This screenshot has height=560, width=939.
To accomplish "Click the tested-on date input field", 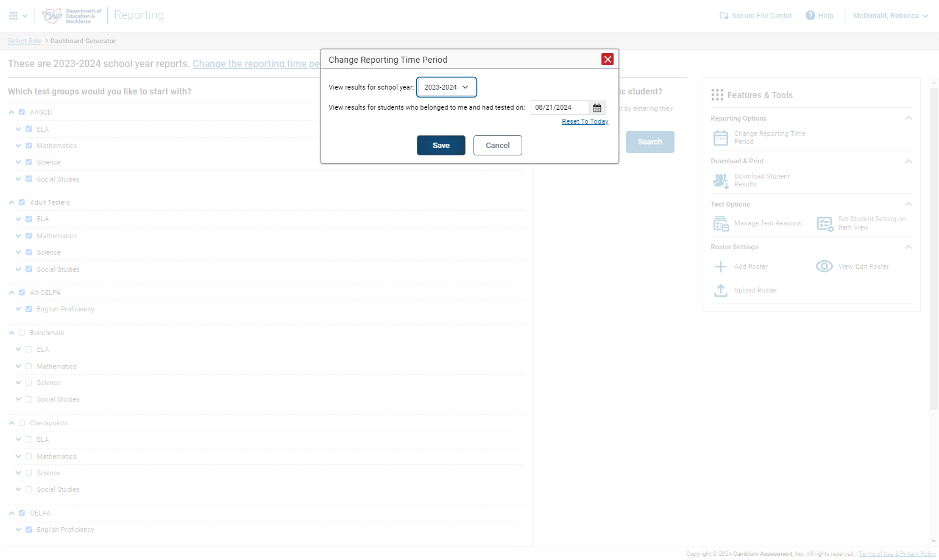I will point(560,108).
